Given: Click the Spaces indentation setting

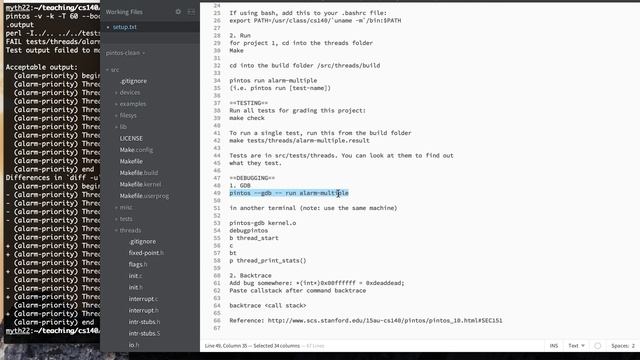Looking at the screenshot, I should click(x=622, y=346).
